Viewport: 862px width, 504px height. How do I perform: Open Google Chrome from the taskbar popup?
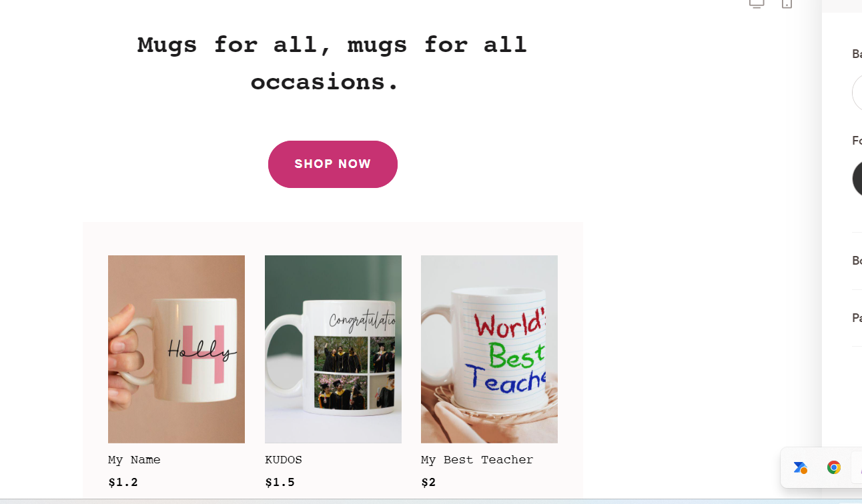coord(833,467)
